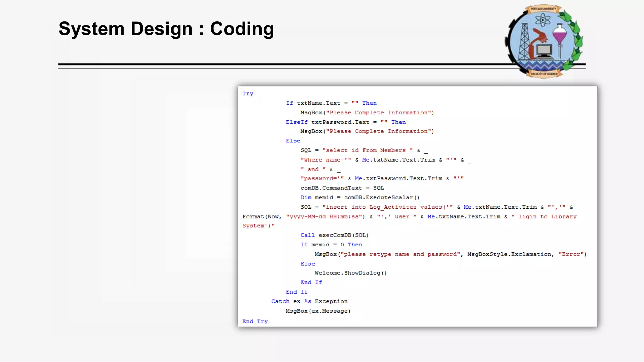Click the line "MsgBox(ex.Message)"
644x362 pixels.
318,311
